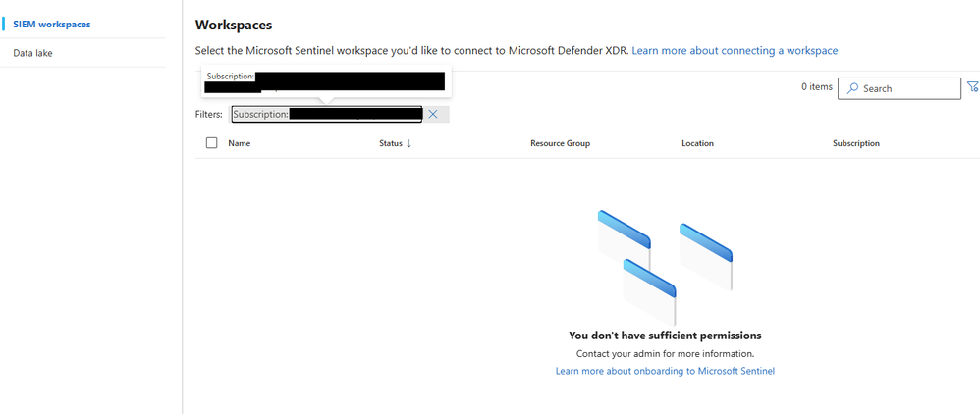Click the Status sort arrow icon
Image resolution: width=980 pixels, height=414 pixels.
408,143
